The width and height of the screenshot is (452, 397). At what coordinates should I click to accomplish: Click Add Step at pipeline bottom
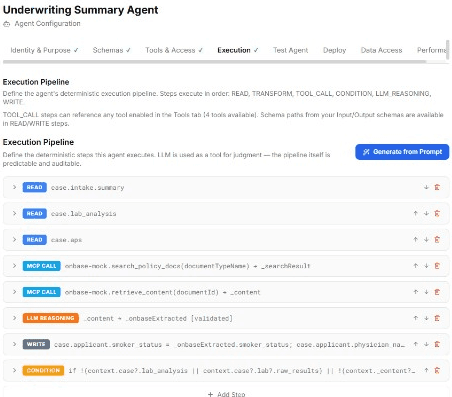(226, 394)
